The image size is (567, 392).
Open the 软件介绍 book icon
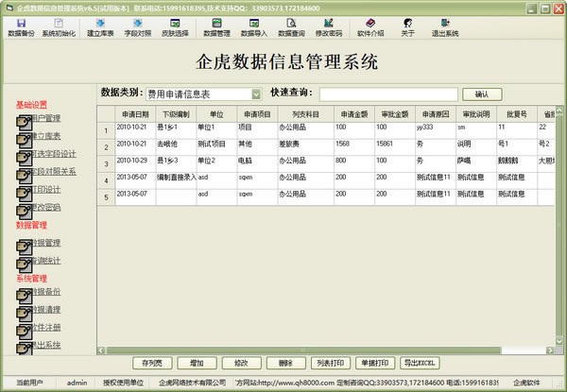tap(370, 26)
